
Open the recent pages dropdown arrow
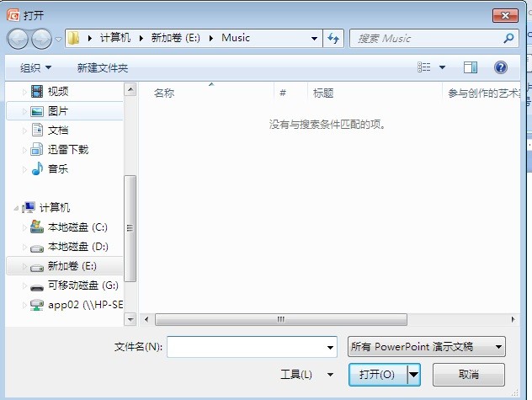[58, 40]
